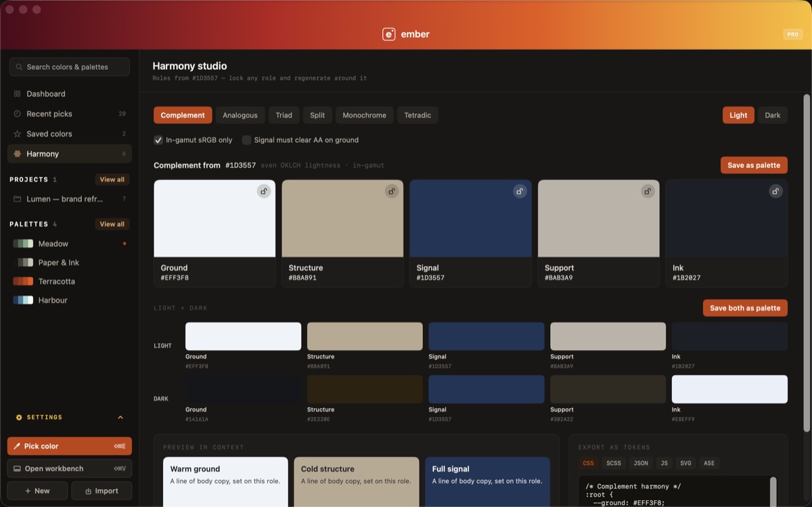Image resolution: width=812 pixels, height=507 pixels.
Task: Click the Saved colors star icon
Action: (17, 134)
